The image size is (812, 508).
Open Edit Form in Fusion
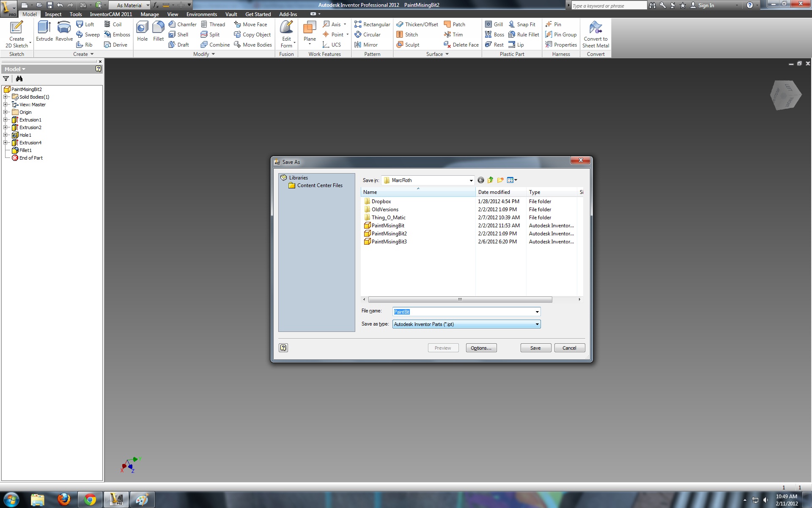tap(287, 34)
